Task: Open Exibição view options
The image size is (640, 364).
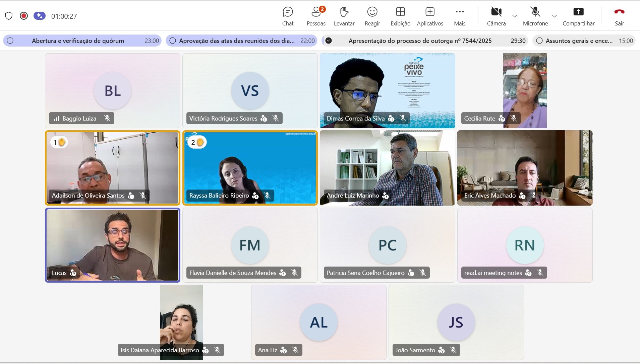Action: 400,16
